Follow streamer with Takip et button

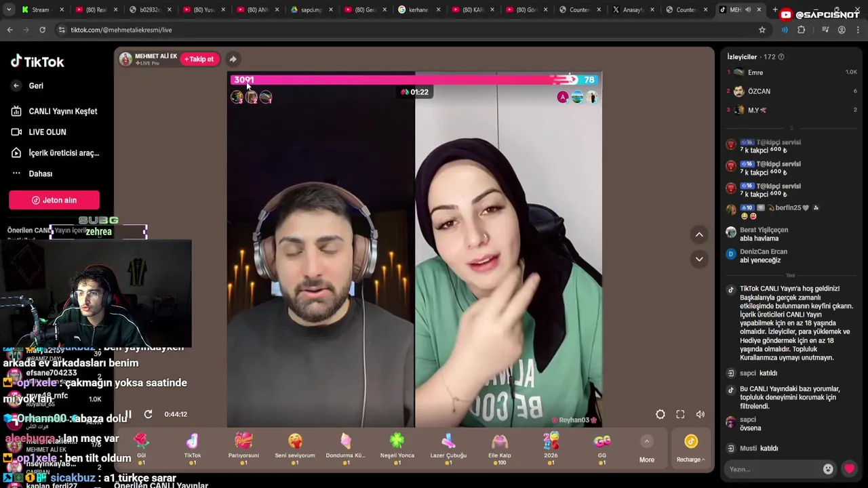[x=199, y=59]
